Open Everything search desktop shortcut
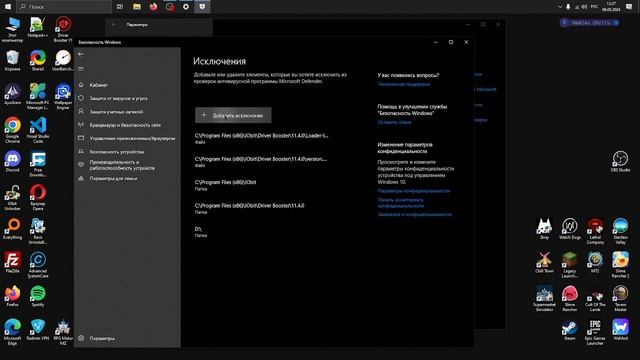640x360 pixels. click(x=12, y=229)
